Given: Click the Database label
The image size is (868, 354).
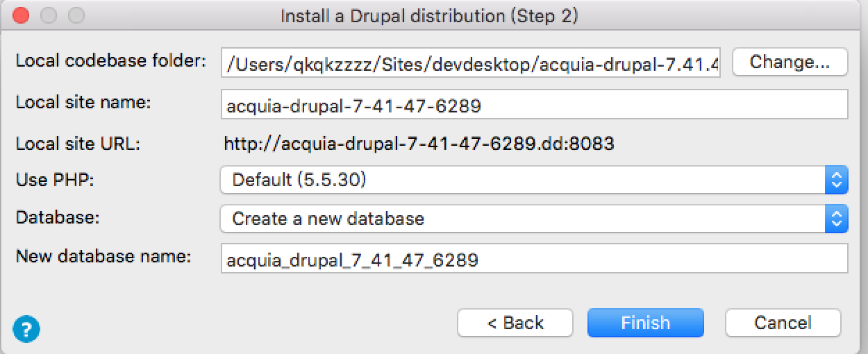Looking at the screenshot, I should (x=58, y=217).
